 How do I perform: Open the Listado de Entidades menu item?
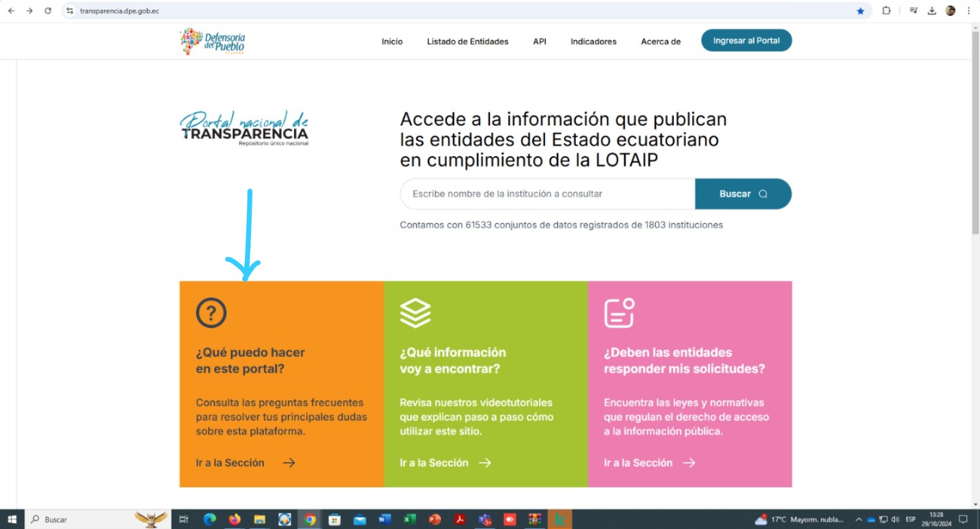(467, 42)
